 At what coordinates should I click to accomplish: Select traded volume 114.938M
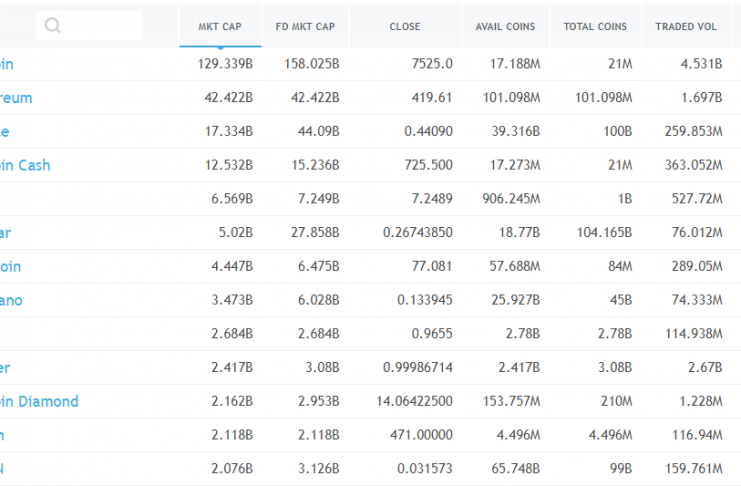click(x=694, y=334)
